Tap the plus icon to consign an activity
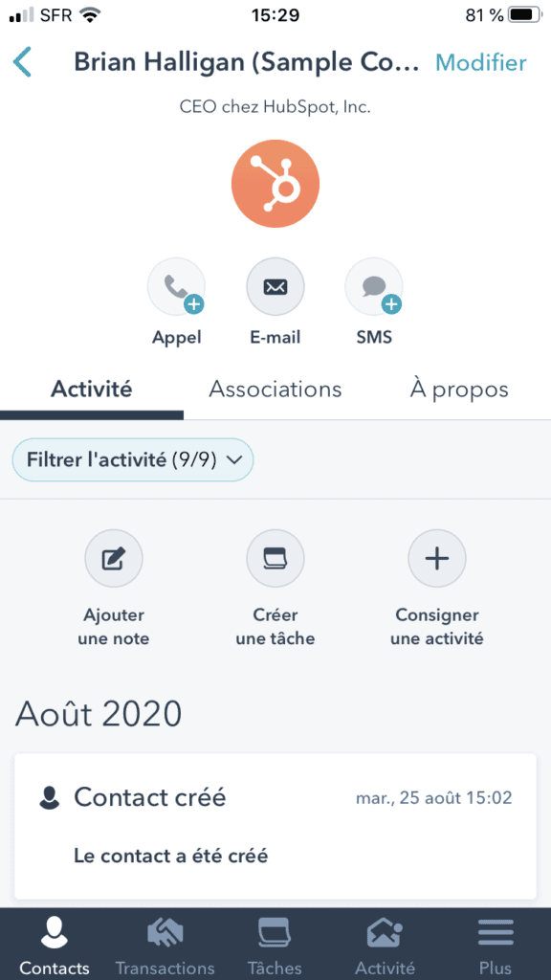 pyautogui.click(x=436, y=558)
